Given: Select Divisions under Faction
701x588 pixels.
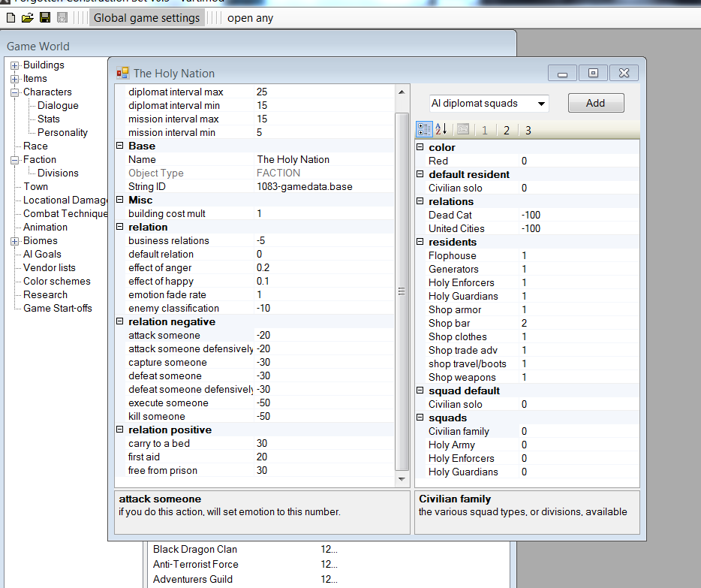Looking at the screenshot, I should click(58, 173).
